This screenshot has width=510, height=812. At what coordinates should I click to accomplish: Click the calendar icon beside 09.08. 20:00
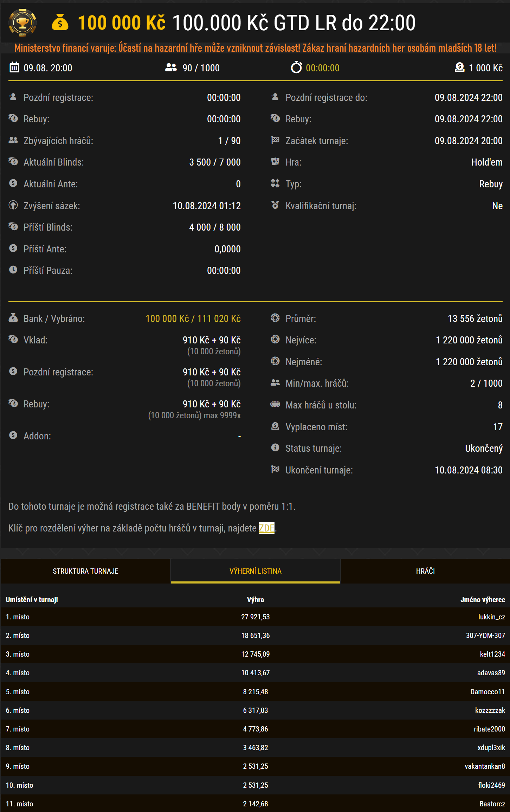pyautogui.click(x=14, y=67)
